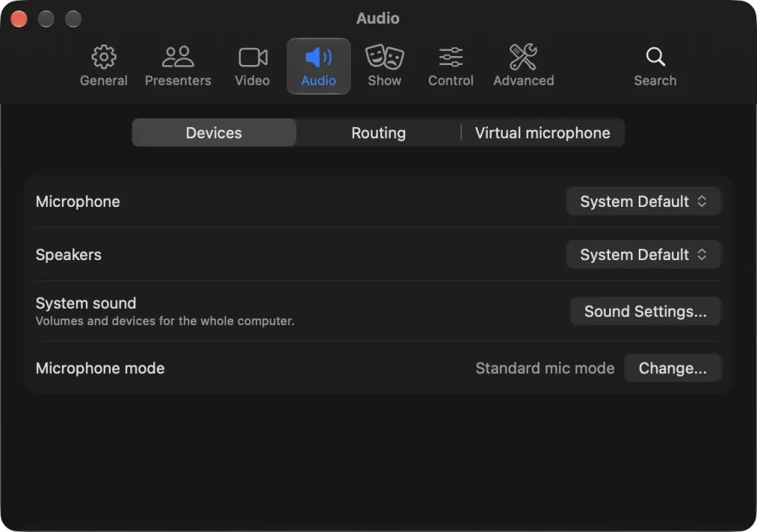Open the Microphone System Default dropdown
Screen dimensions: 757x532
[x=644, y=201]
